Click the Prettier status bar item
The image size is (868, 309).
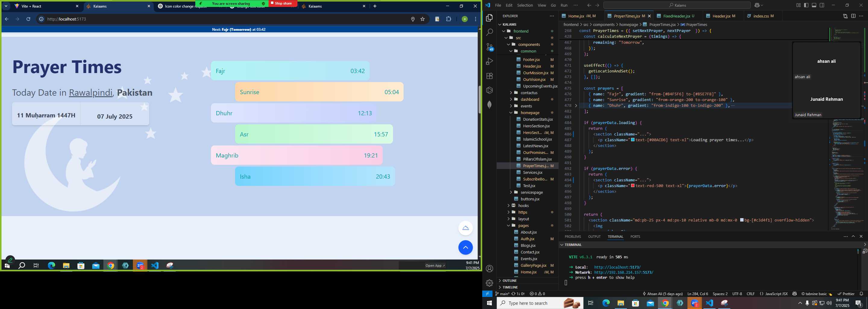click(x=846, y=294)
